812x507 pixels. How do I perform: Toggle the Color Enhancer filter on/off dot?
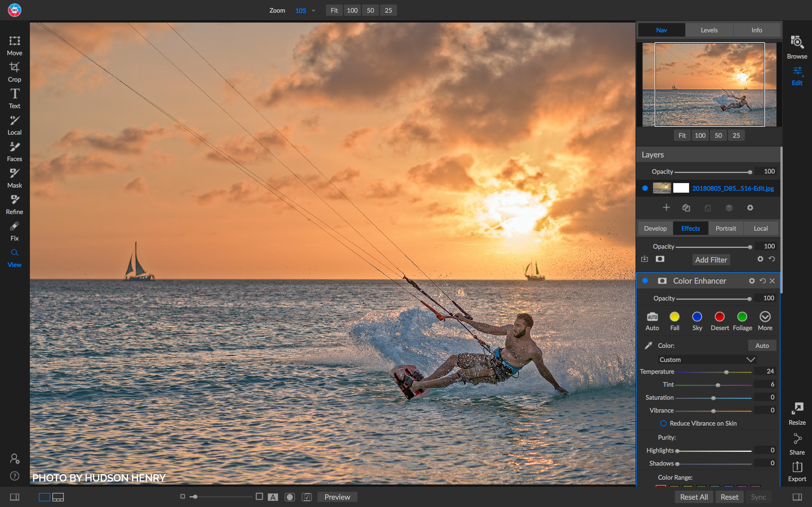(645, 281)
